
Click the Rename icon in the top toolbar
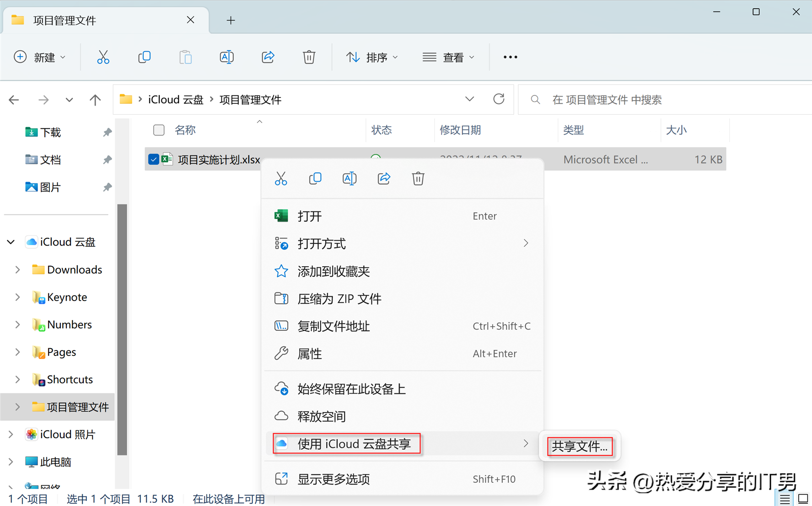tap(226, 57)
